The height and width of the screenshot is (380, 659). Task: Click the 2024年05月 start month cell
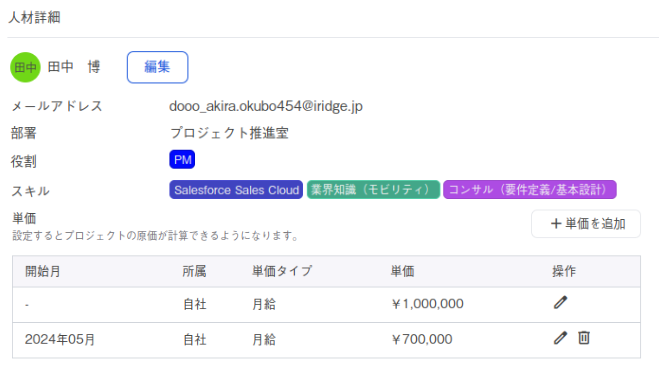pos(60,339)
